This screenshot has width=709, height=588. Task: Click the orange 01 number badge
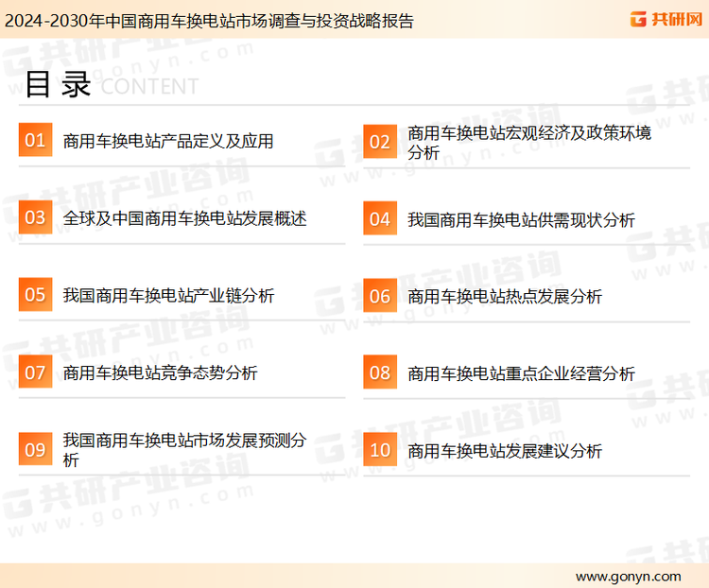(35, 141)
